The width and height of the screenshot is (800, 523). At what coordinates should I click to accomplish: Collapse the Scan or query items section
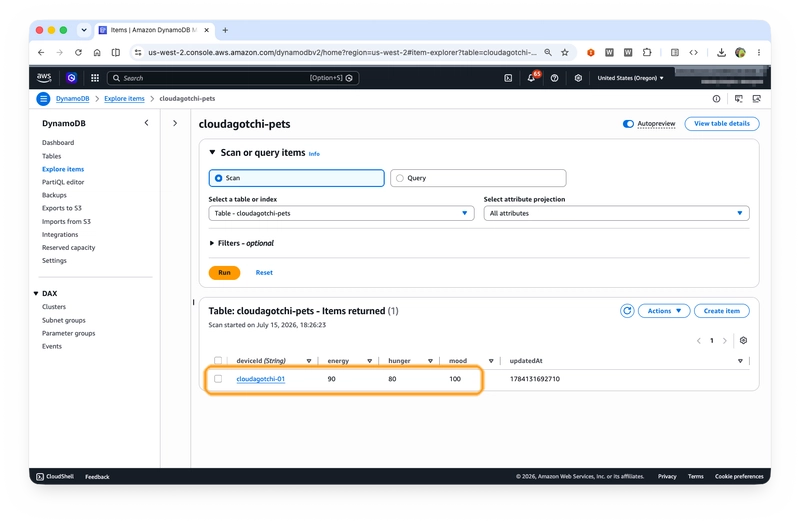point(212,153)
